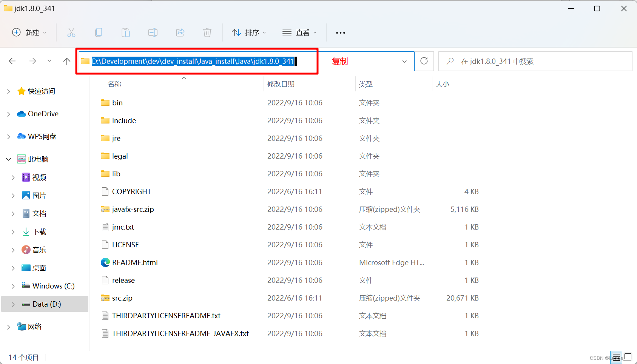Click the 音乐 music icon in sidebar
Image resolution: width=637 pixels, height=364 pixels.
point(26,250)
